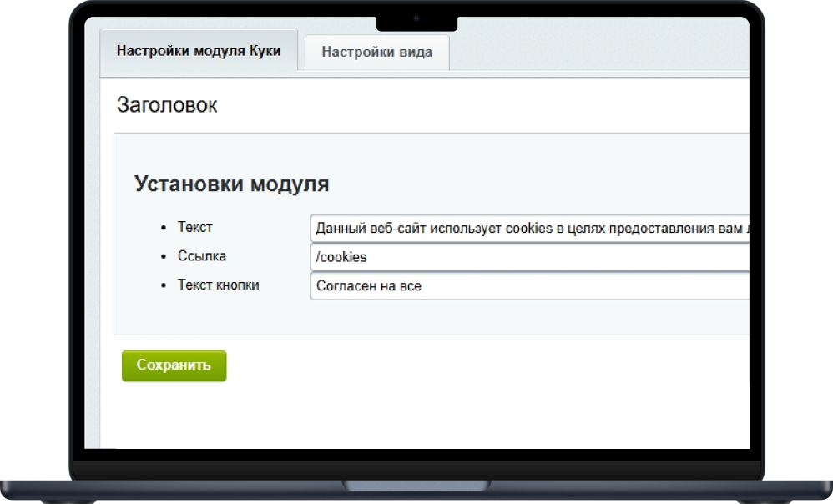Click the "Заголовок" page heading

click(166, 104)
